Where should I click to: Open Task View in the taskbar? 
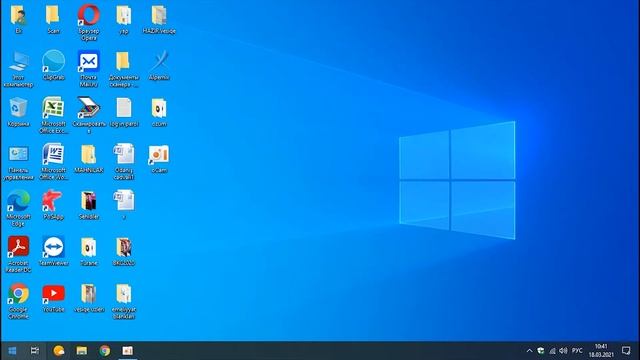[35, 351]
